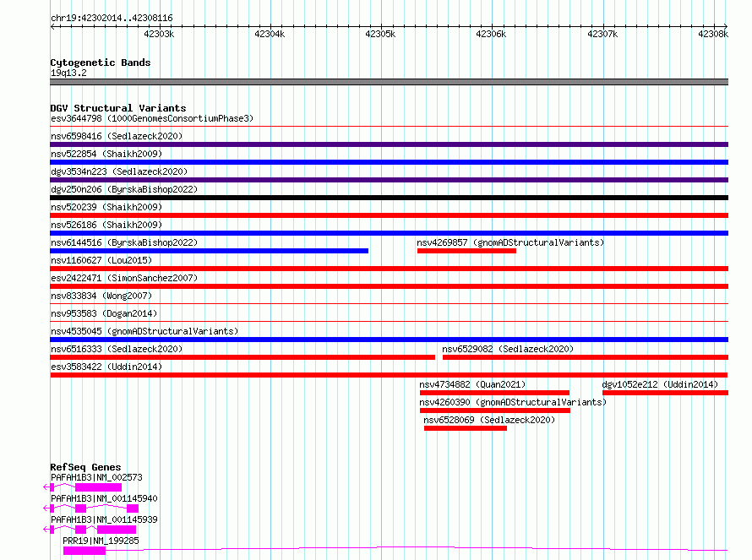
Task: Click the 42308k ruler tick label
Action: tap(713, 34)
